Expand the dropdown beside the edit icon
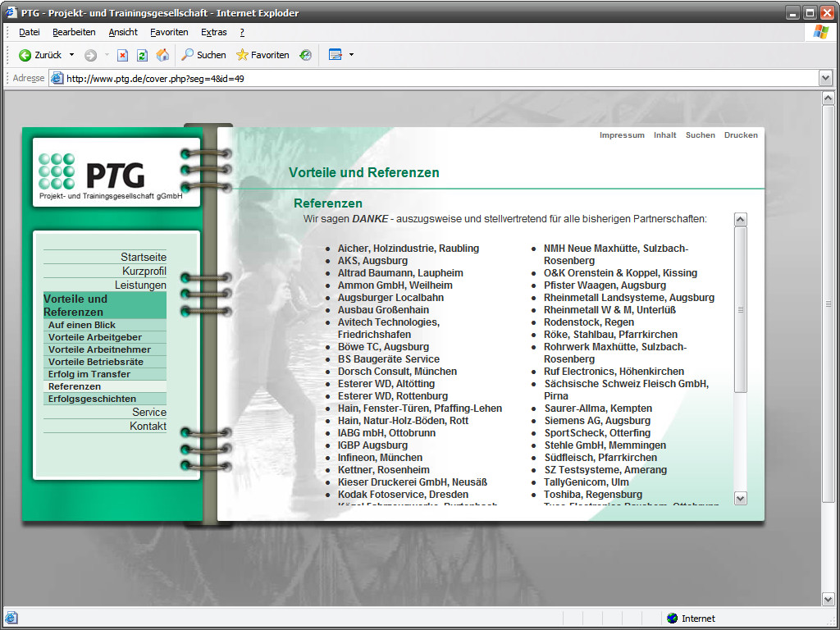Screen dimensions: 840x630 [x=351, y=55]
